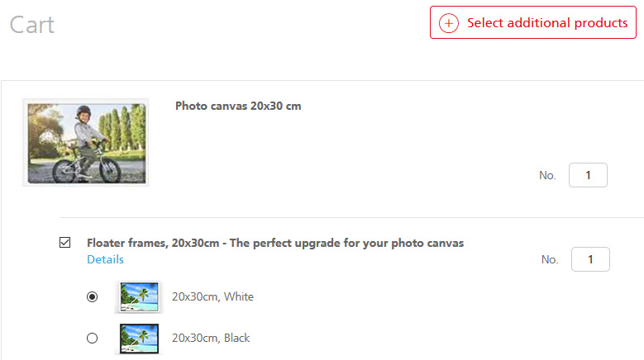Click the Photo canvas 20x30 cm title
644x360 pixels.
238,106
